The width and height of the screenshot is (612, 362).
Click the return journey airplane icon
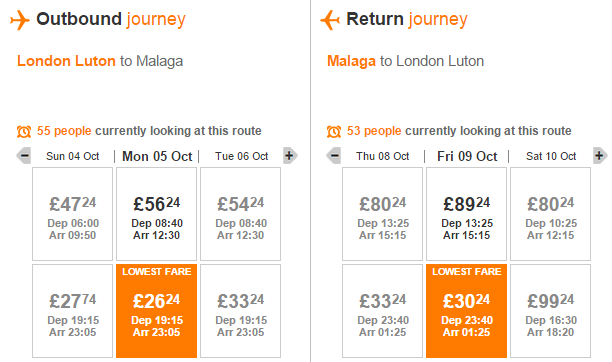click(x=330, y=20)
